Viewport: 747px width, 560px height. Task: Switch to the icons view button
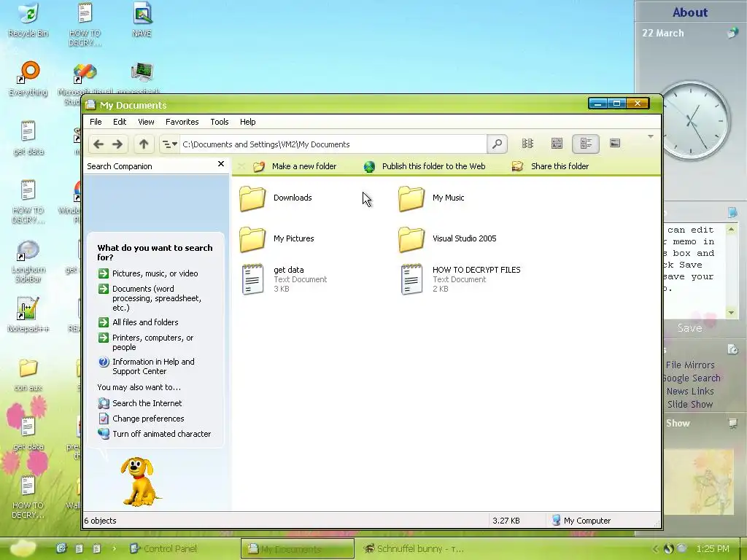pyautogui.click(x=527, y=144)
